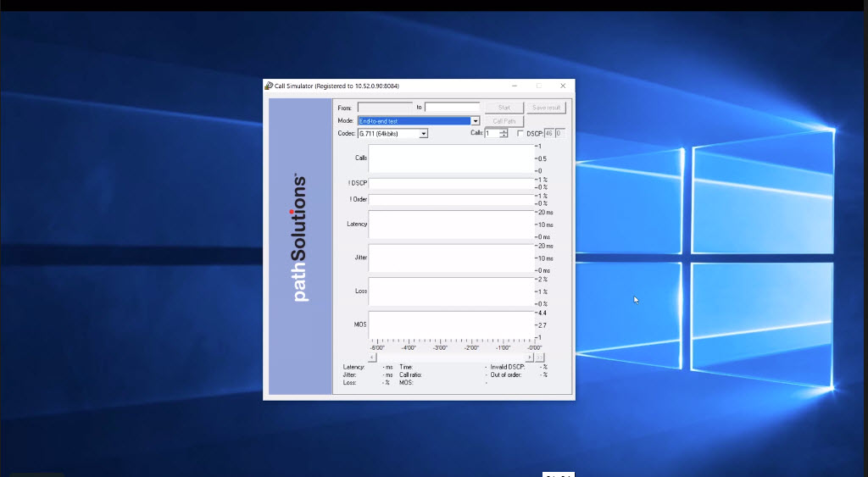
Task: Click the Call Simulator title bar icon
Action: (x=269, y=86)
